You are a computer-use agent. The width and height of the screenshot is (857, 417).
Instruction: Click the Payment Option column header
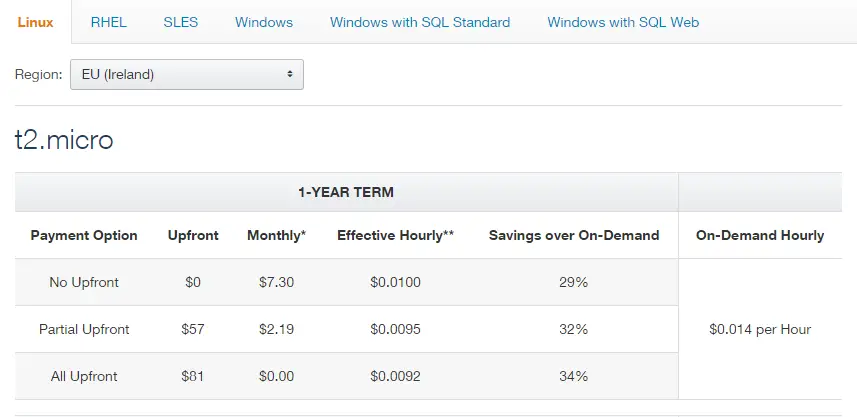point(84,236)
